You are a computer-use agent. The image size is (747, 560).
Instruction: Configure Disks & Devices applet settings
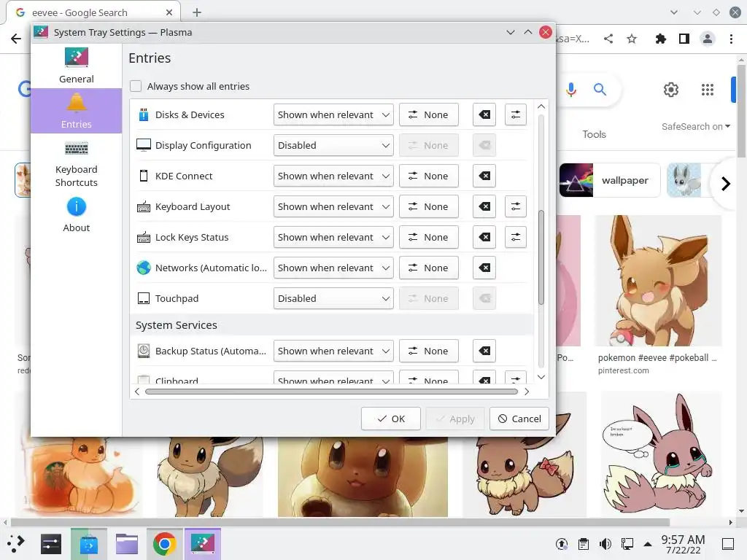(x=516, y=114)
